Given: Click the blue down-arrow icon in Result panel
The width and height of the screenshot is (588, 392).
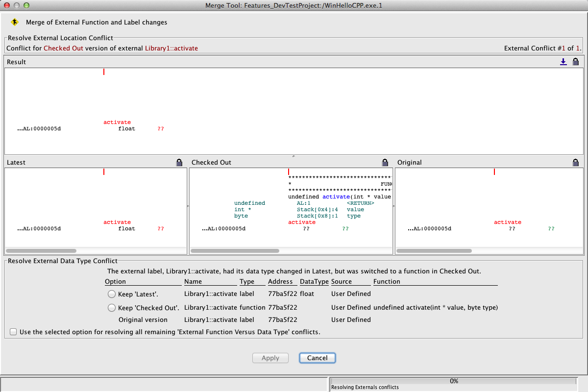Looking at the screenshot, I should tap(563, 62).
